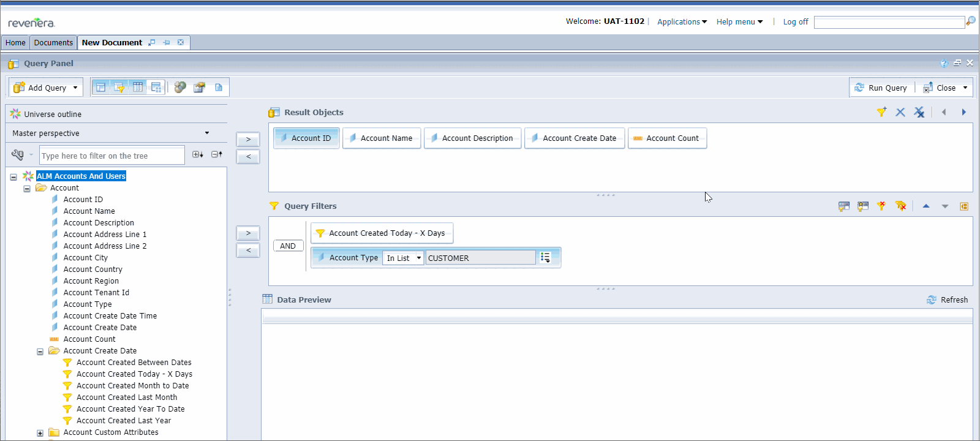
Task: Click add subquery icon in Query Filters
Action: tap(844, 206)
